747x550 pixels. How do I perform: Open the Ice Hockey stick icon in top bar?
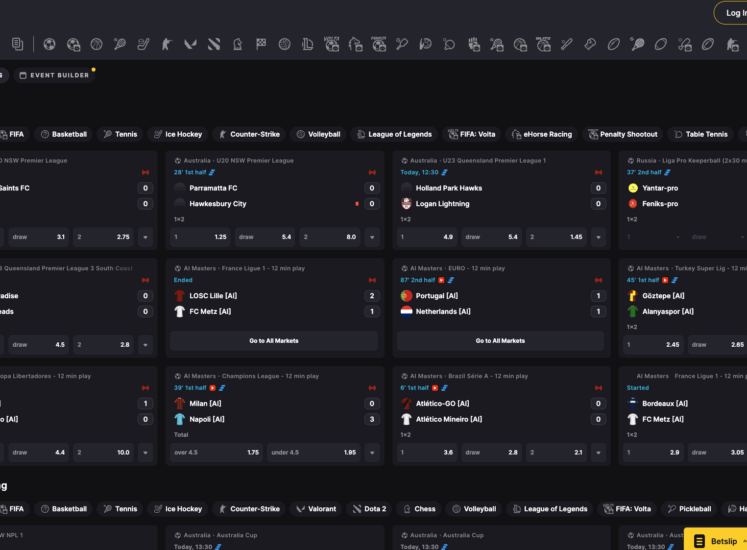tap(143, 44)
